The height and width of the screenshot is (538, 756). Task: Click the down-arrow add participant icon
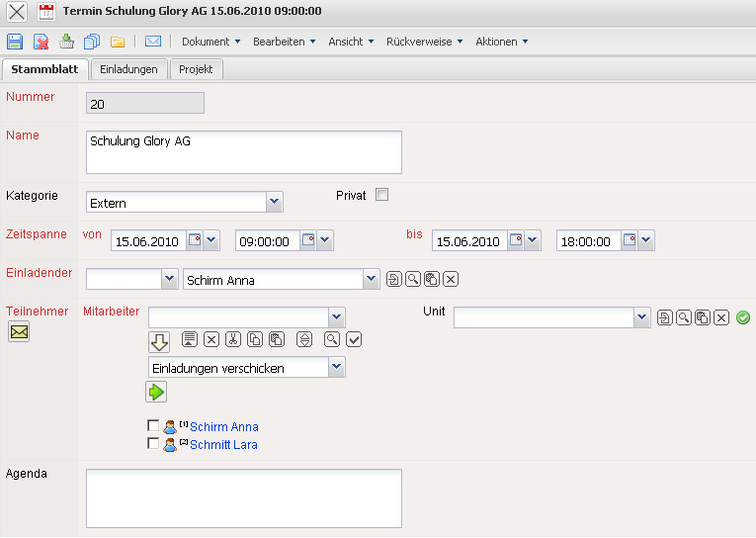[159, 341]
